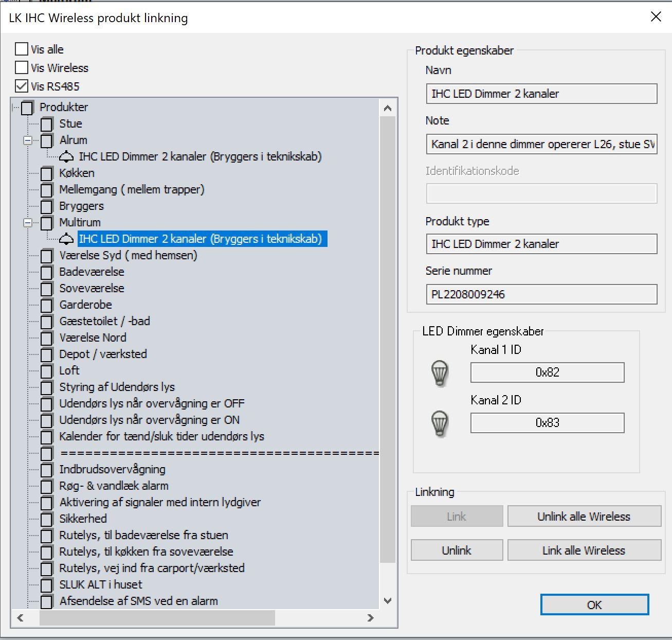Select Rutelys, til badeværelse fra stuen

coord(143,535)
